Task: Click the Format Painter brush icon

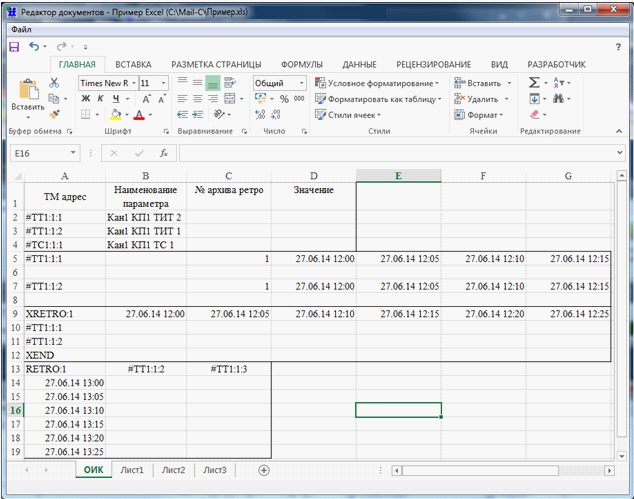Action: click(55, 115)
